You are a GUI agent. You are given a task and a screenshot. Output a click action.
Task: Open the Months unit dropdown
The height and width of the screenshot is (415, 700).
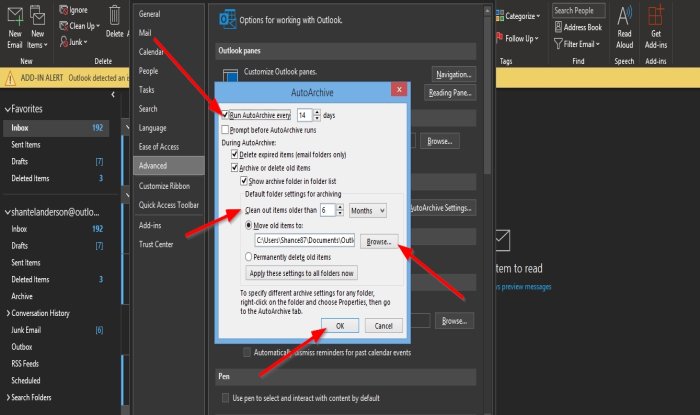[367, 210]
